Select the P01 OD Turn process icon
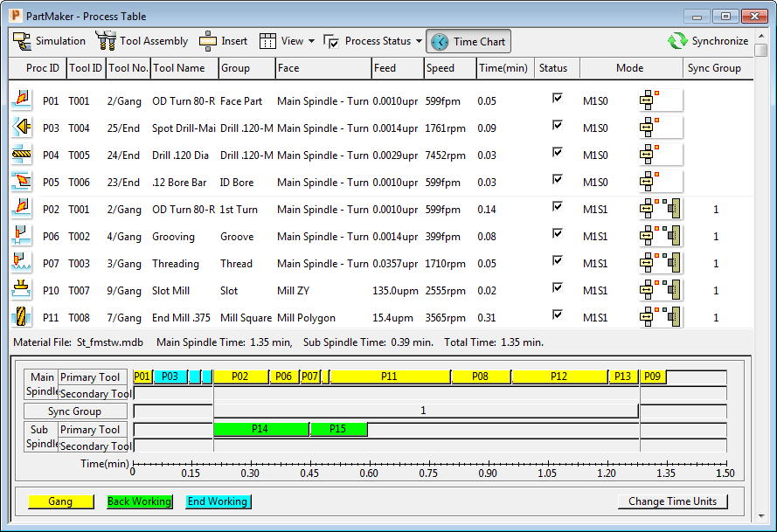 [21, 100]
